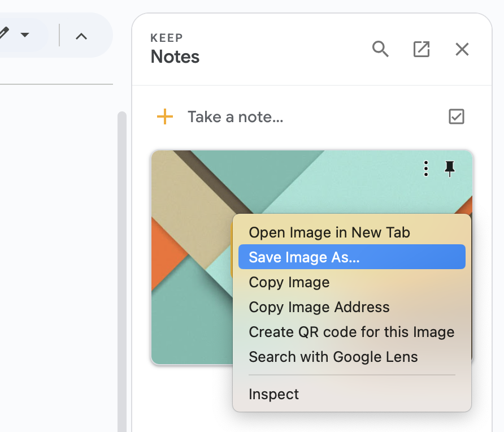Select Search with Google Lens
The height and width of the screenshot is (432, 504).
[332, 357]
